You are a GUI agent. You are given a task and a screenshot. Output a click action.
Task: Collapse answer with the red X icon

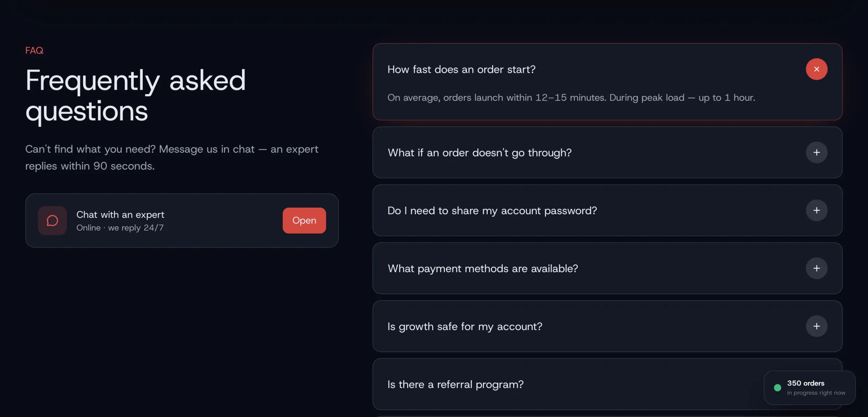(816, 69)
